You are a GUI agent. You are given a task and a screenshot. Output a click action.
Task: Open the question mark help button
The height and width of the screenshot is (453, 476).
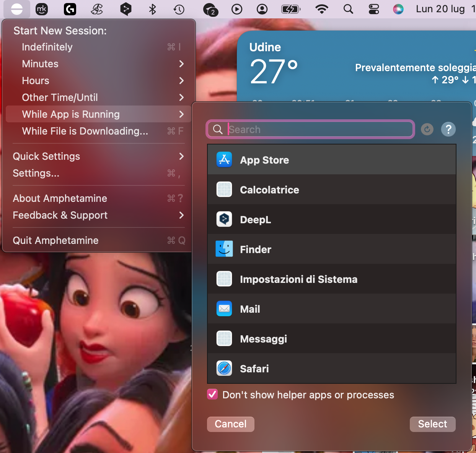(x=448, y=129)
